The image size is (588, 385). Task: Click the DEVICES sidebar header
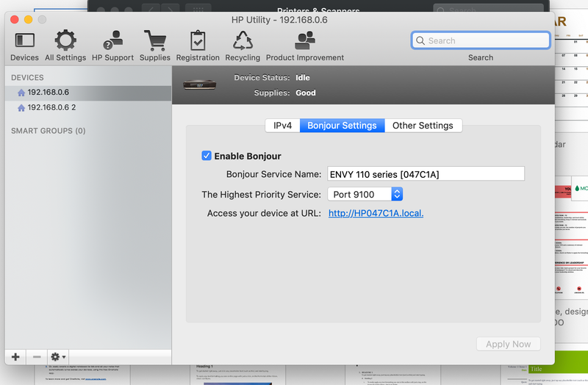pos(27,78)
